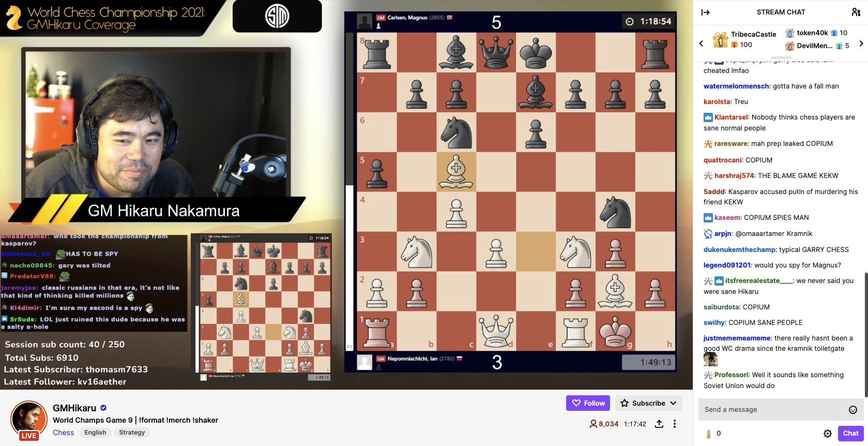Image resolution: width=868 pixels, height=446 pixels.
Task: Click the highlighted white bishop on c5
Action: click(x=456, y=172)
